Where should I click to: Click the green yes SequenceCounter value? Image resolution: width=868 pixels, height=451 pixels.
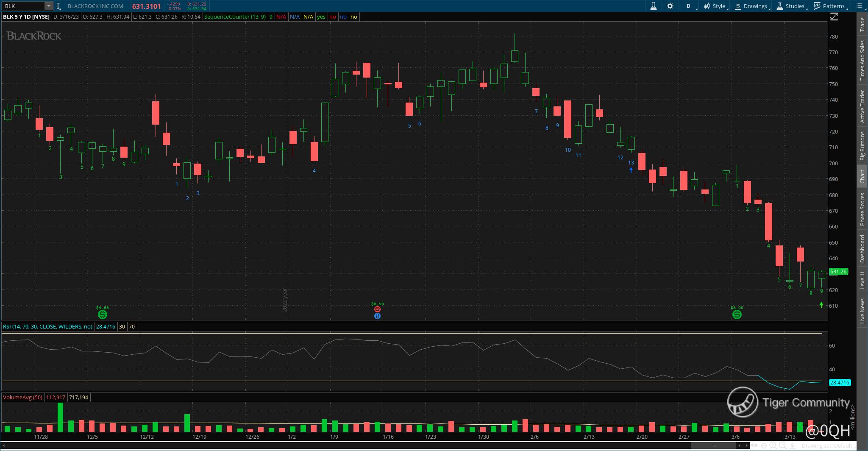(x=321, y=17)
